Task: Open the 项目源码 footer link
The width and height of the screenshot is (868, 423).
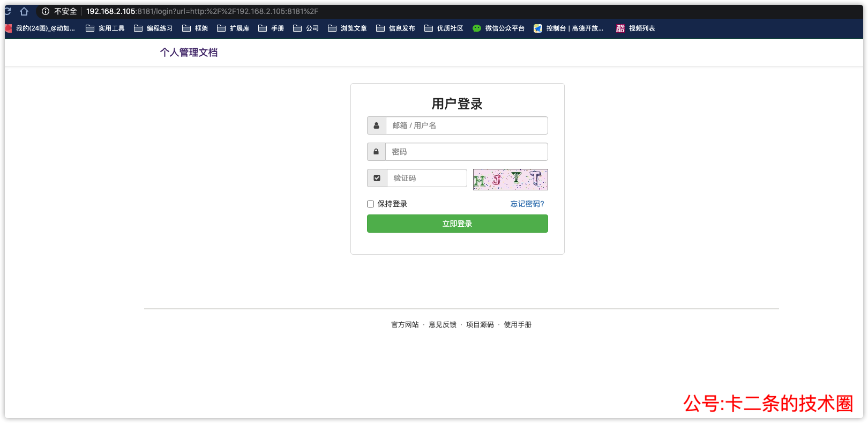Action: click(x=480, y=324)
